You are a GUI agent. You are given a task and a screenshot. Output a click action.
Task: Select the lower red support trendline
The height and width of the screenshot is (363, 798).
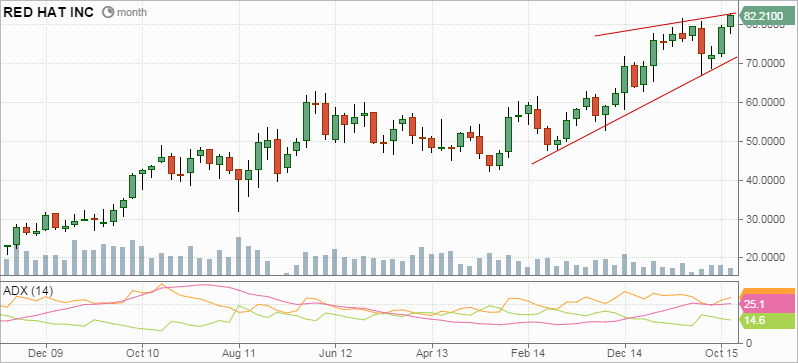634,110
